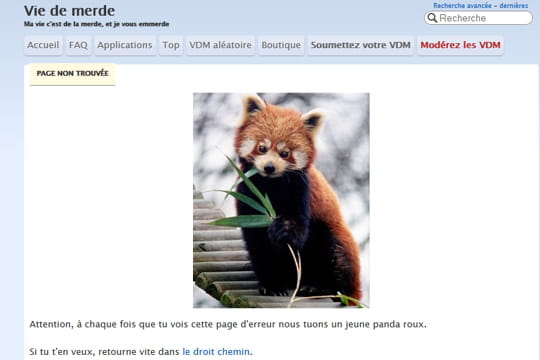Image resolution: width=540 pixels, height=360 pixels.
Task: Click the red panda photo
Action: (x=281, y=200)
